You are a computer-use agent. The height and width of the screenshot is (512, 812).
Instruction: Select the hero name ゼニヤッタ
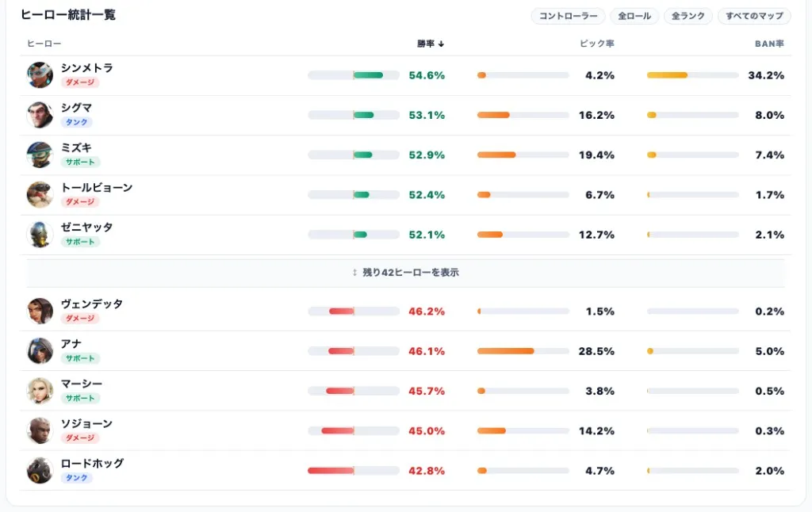point(87,227)
